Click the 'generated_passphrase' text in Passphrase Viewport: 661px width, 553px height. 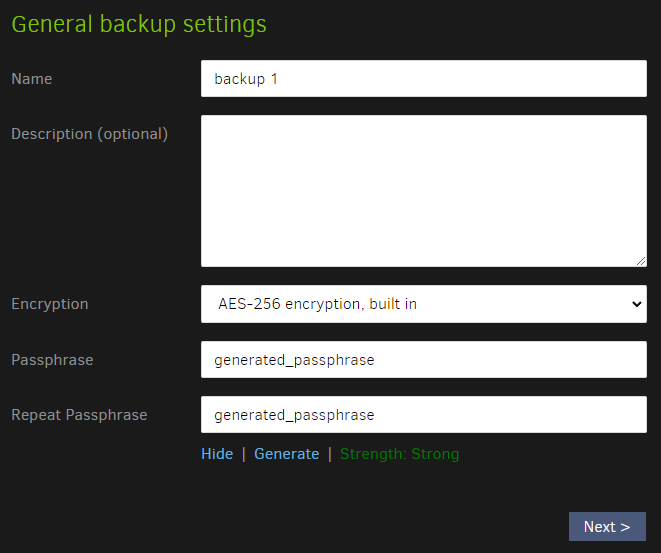294,360
